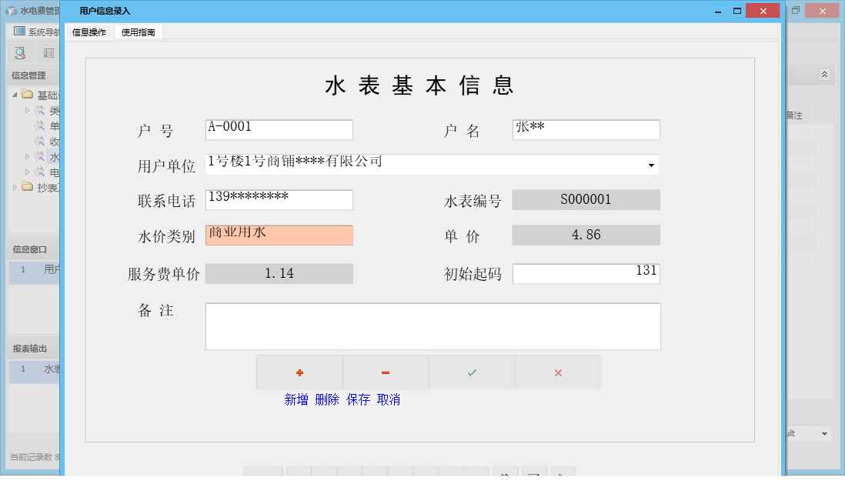Click the grid icon next to the magnifier
The width and height of the screenshot is (845, 504).
48,53
